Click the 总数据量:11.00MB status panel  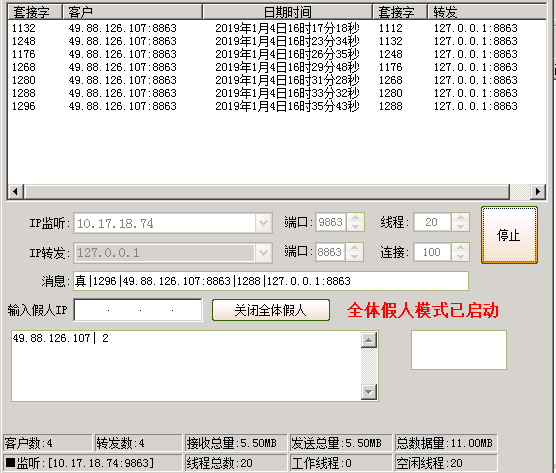pos(446,443)
